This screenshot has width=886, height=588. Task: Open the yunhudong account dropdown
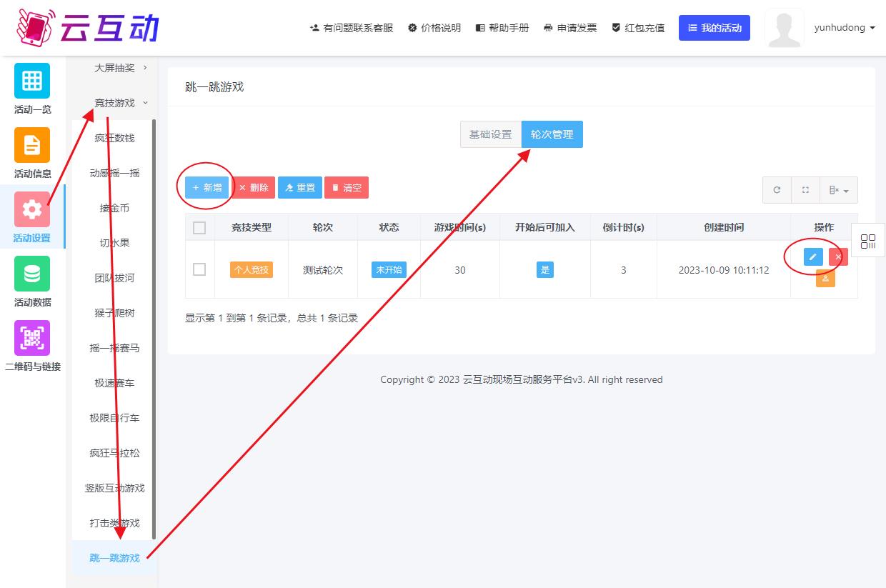pos(845,28)
